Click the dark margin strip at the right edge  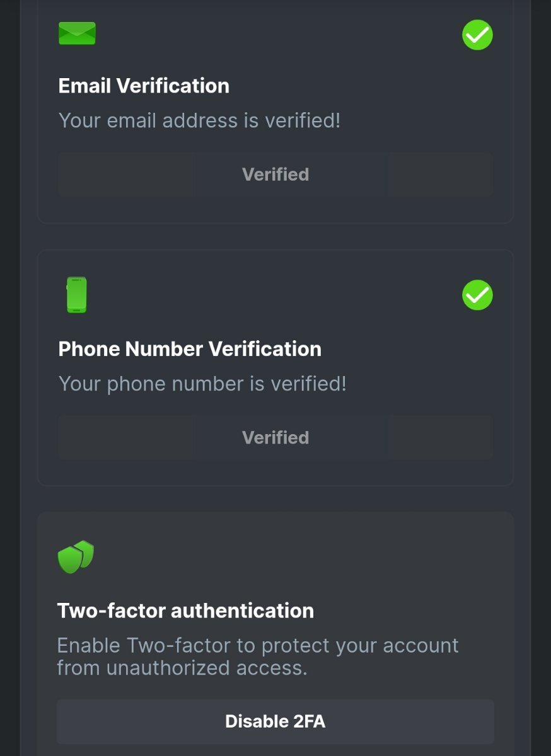pyautogui.click(x=542, y=378)
